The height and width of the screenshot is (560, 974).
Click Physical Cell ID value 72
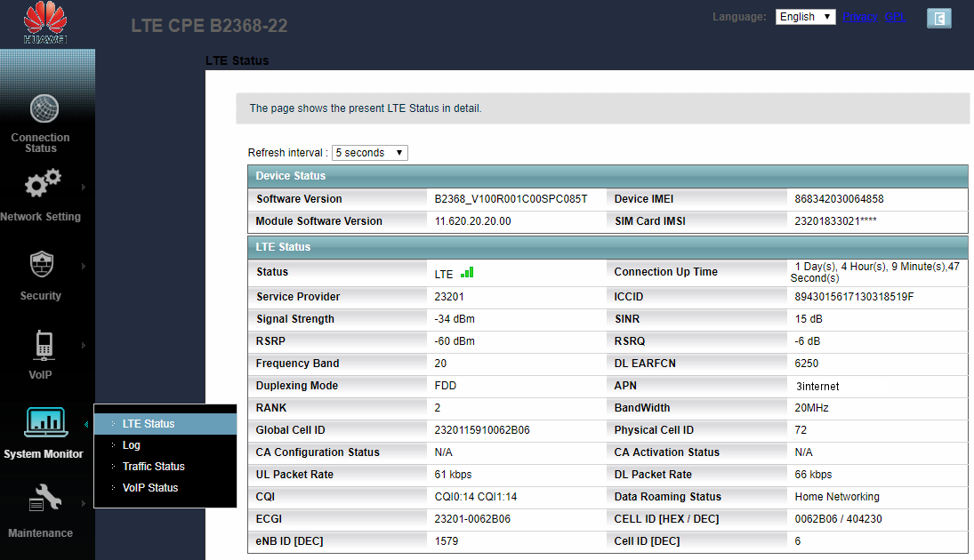point(801,430)
